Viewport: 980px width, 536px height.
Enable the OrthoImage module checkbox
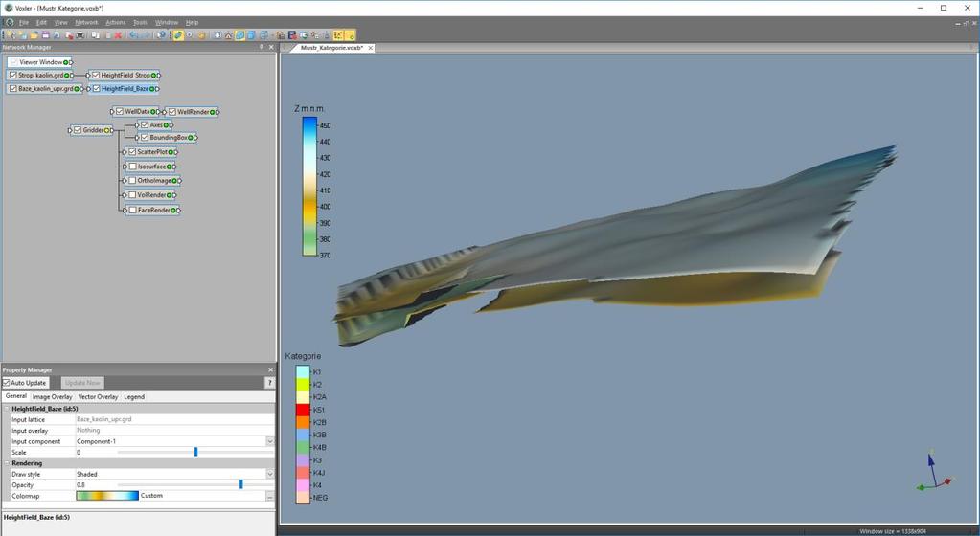coord(132,181)
